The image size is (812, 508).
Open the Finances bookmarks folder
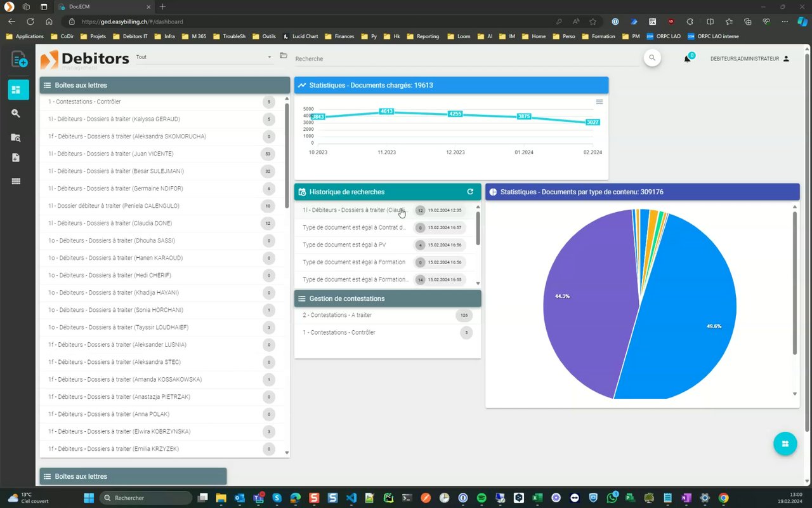coord(339,36)
